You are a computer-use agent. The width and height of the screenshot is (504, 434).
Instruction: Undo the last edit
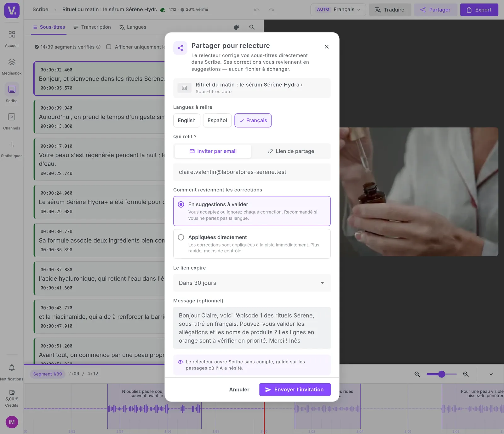[x=257, y=9]
